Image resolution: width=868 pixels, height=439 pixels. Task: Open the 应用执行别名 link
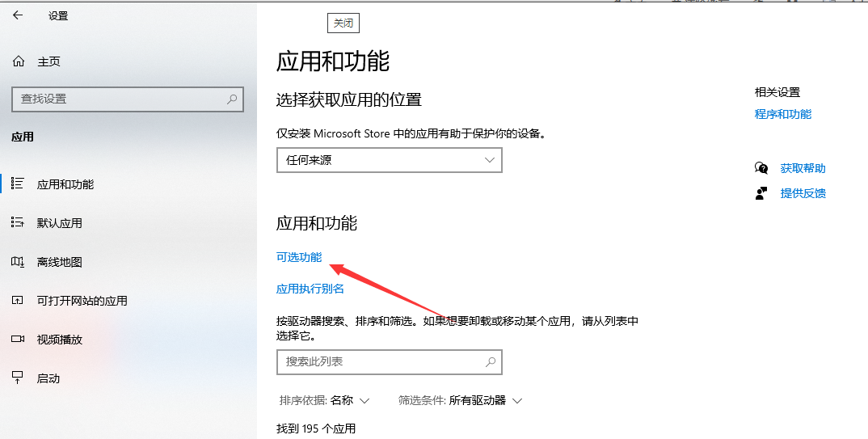tap(310, 289)
